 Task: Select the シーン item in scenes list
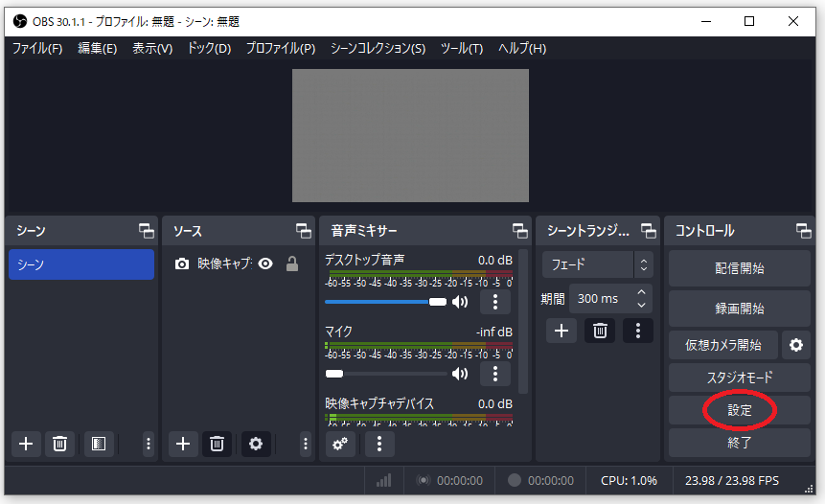81,264
